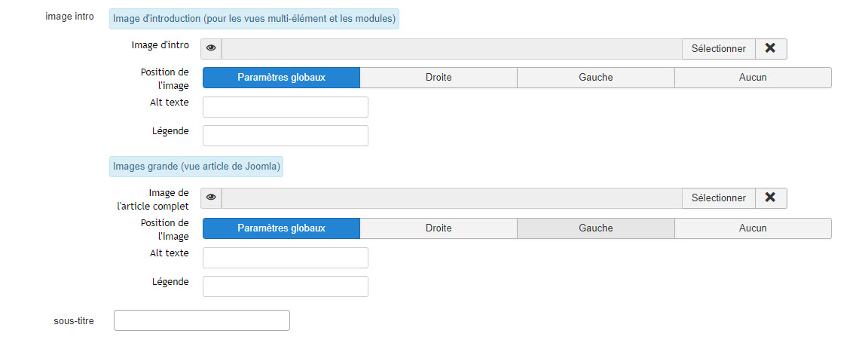868x340 pixels.
Task: Focus the full article Légende field
Action: [286, 286]
